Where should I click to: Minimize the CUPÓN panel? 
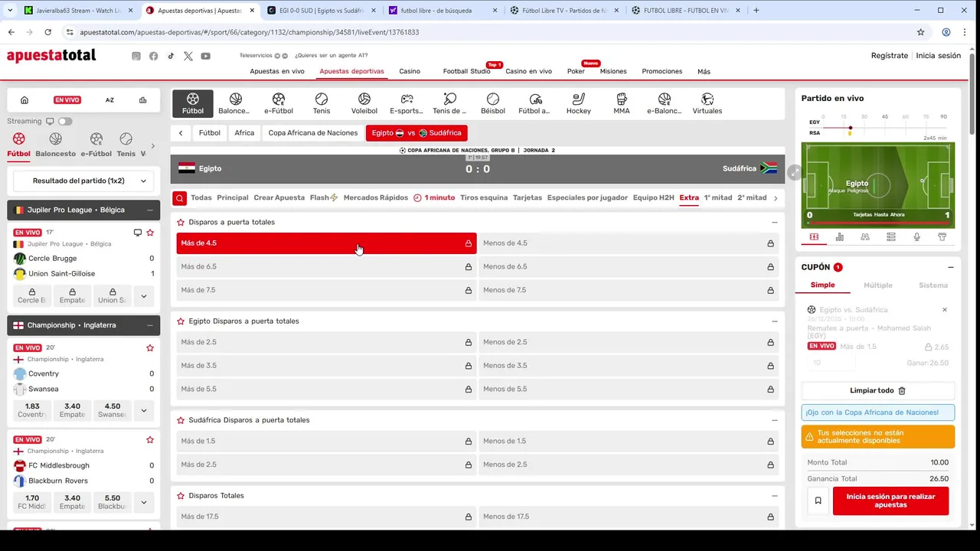tap(951, 268)
